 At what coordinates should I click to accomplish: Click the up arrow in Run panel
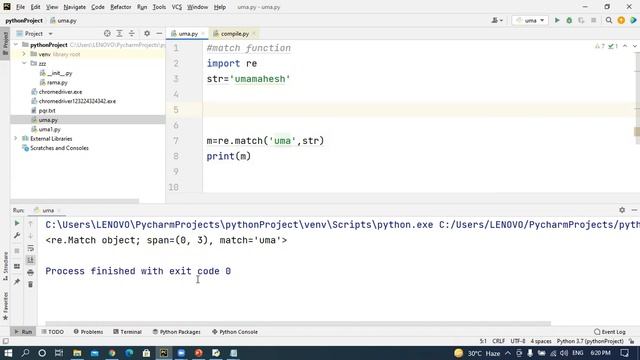(x=30, y=223)
